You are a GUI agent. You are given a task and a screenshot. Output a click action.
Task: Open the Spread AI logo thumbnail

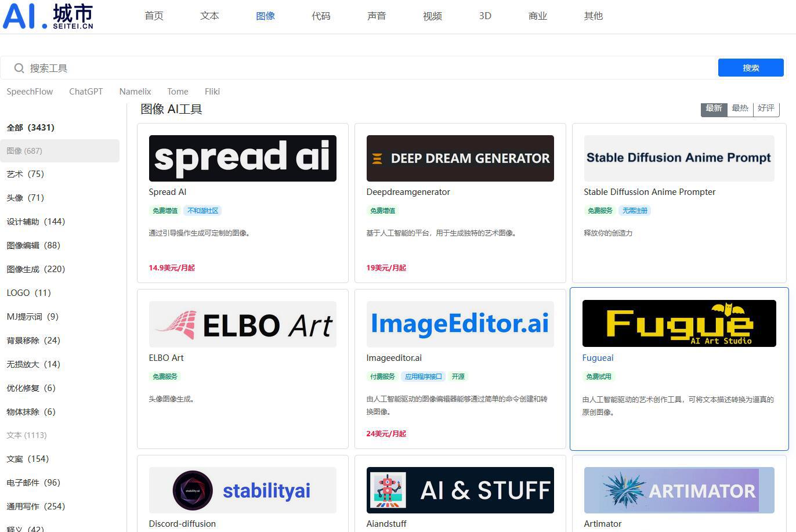click(243, 158)
